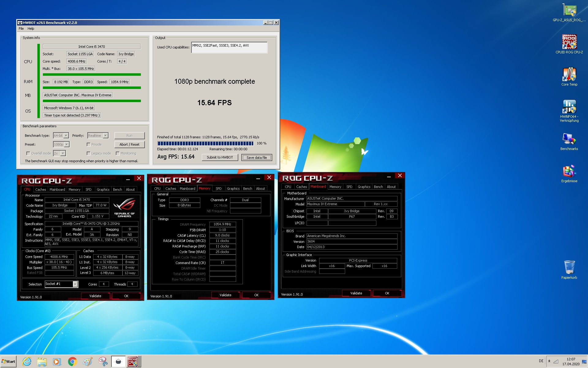The height and width of the screenshot is (368, 588).
Task: Close the Mainboard tab ROG CPU-Z window
Action: pyautogui.click(x=400, y=175)
